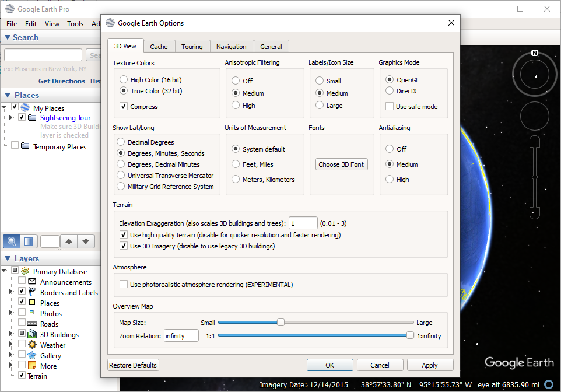Select Decimal Degrees for Lat/Long
561x392 pixels.
[x=121, y=142]
